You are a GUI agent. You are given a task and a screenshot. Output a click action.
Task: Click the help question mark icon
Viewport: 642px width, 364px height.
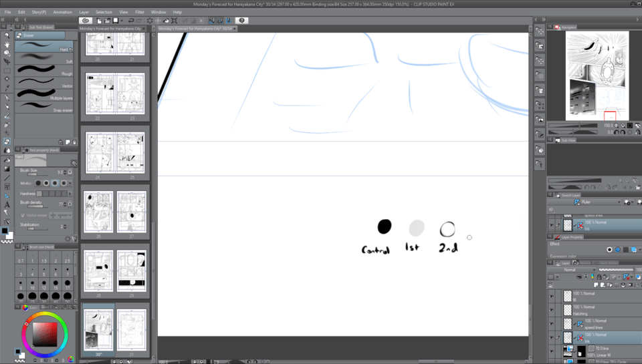pyautogui.click(x=241, y=21)
